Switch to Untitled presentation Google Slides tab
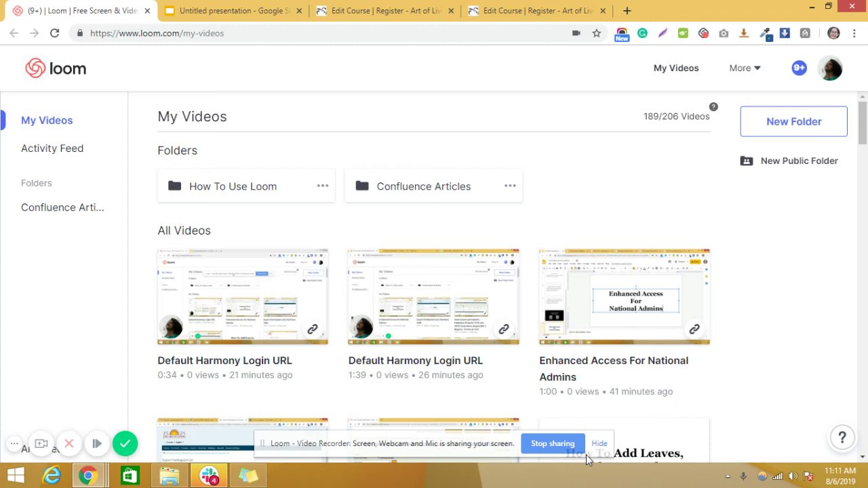 [233, 11]
